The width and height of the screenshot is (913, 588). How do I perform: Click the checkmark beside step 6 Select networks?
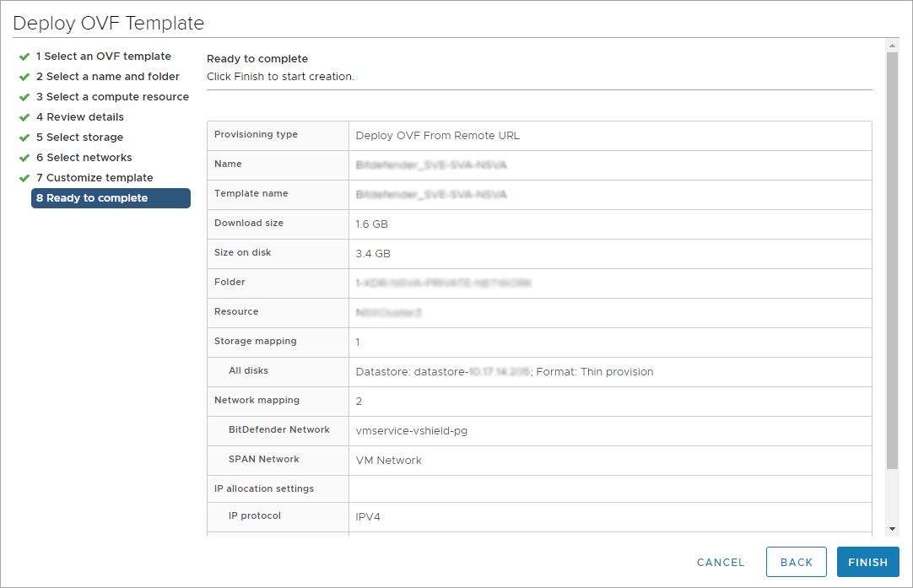(x=24, y=157)
